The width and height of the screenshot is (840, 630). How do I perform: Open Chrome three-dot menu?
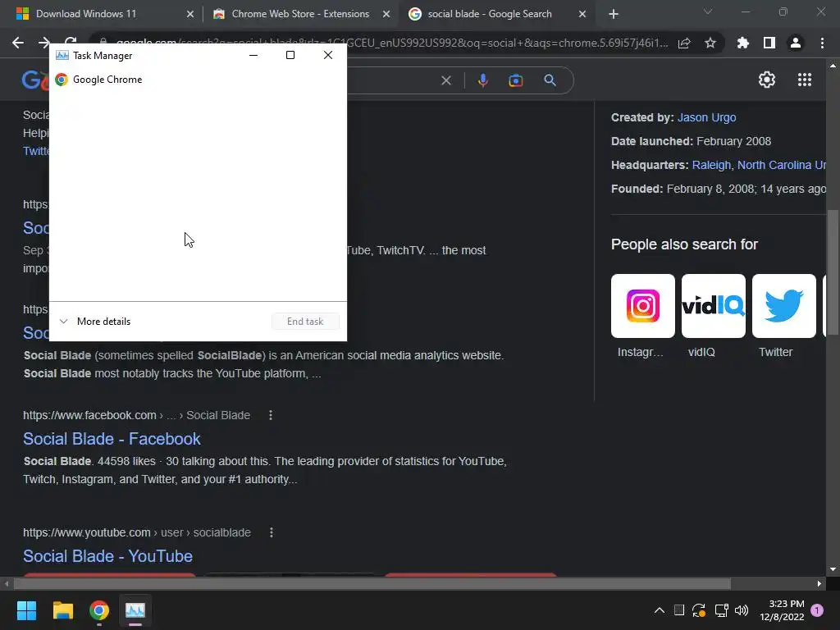822,43
